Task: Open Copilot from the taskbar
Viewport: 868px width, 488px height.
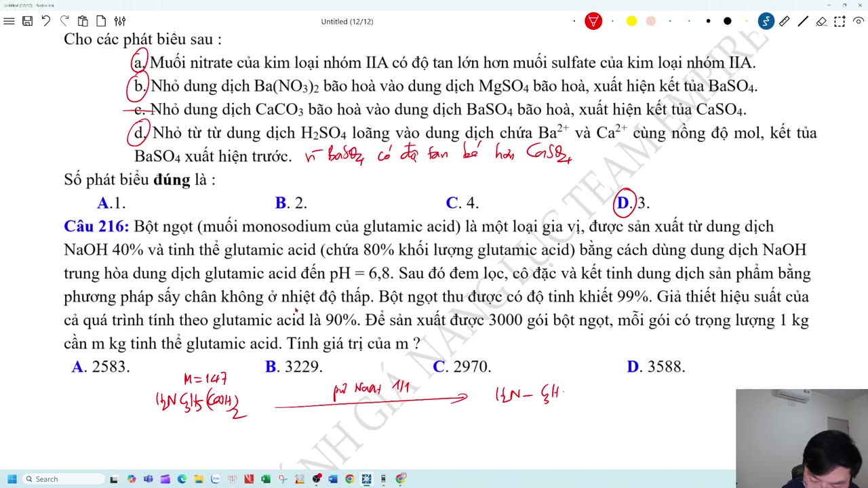Action: (132, 479)
